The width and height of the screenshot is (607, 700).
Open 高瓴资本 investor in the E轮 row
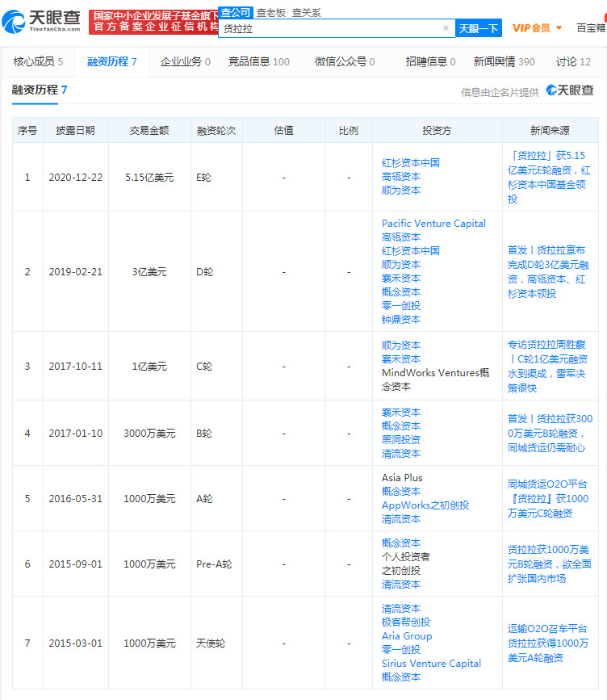tap(401, 176)
